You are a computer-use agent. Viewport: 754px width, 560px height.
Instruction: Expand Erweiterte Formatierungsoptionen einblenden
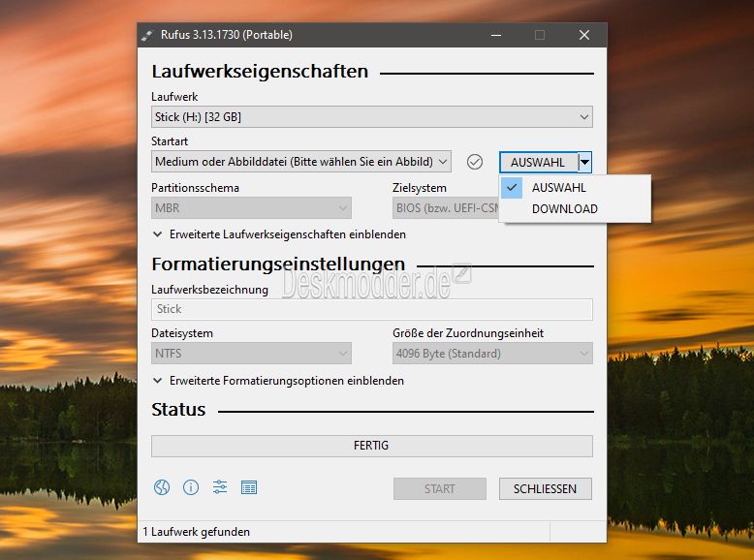point(278,381)
